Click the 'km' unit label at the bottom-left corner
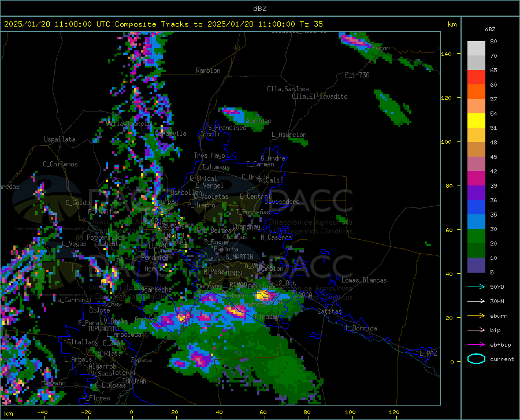520x420 pixels. point(8,414)
